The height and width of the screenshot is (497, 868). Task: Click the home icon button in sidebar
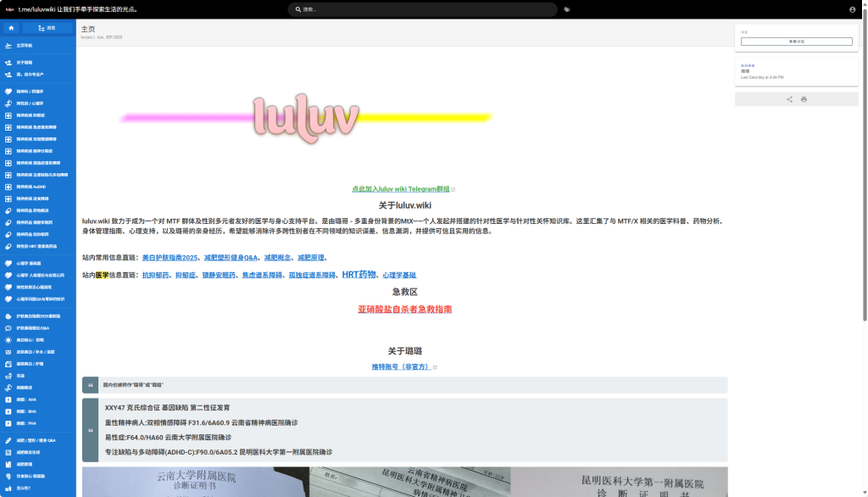point(12,28)
